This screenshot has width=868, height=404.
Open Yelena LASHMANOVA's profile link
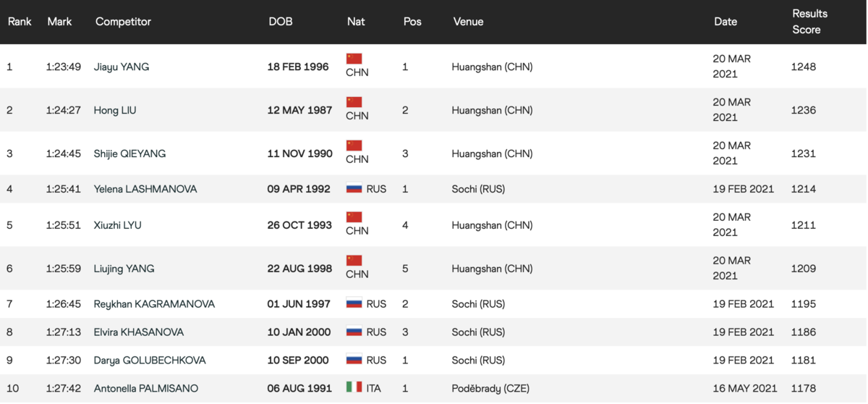(x=145, y=189)
